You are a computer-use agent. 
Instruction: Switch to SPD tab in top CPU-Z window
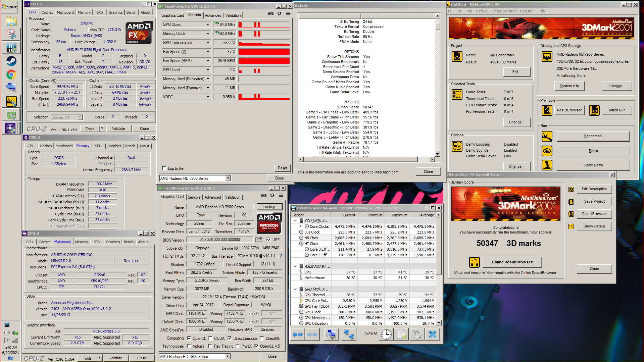[100, 12]
